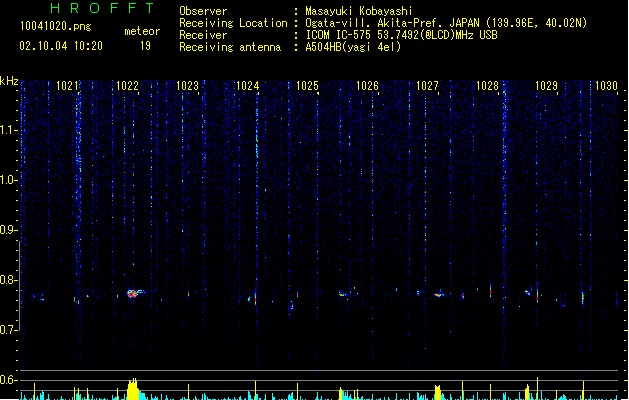Click the HROFFT title text
This screenshot has width=629, height=400.
point(102,8)
